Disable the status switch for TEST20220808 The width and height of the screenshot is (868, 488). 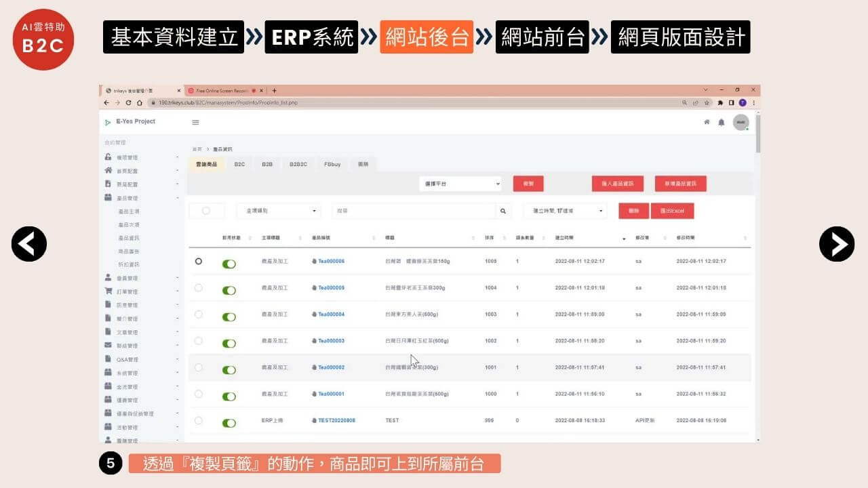tap(229, 423)
